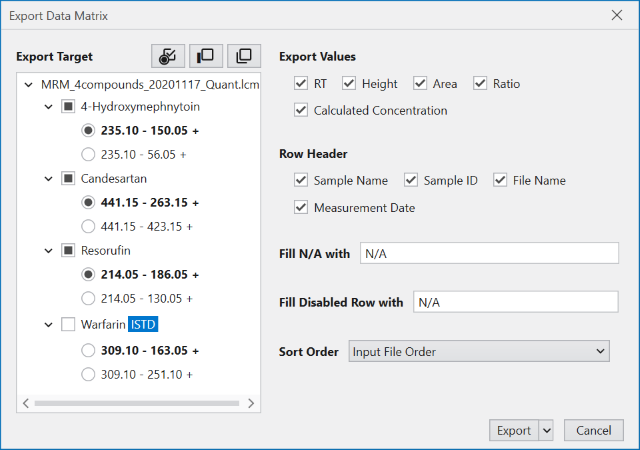Click the Fill Disabled Row with field
640x450 pixels.
pos(516,302)
